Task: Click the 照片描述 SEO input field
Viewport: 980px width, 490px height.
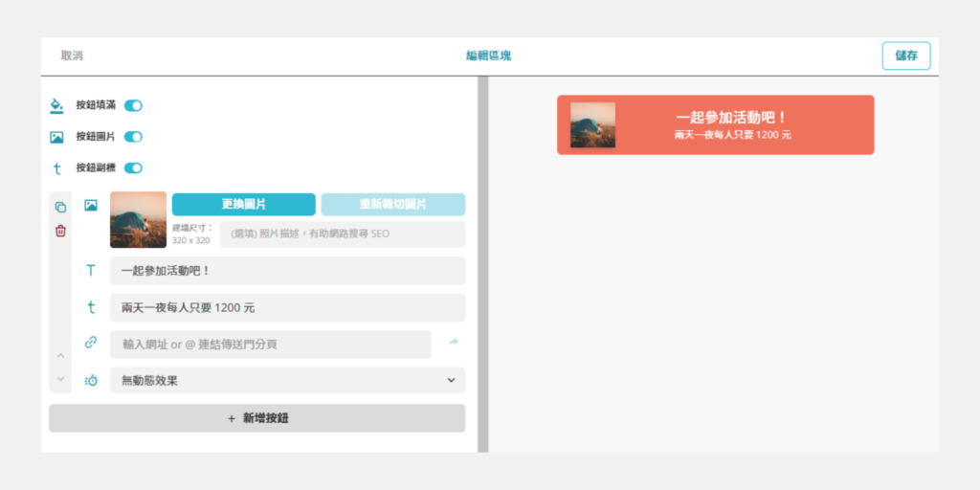Action: (x=343, y=234)
